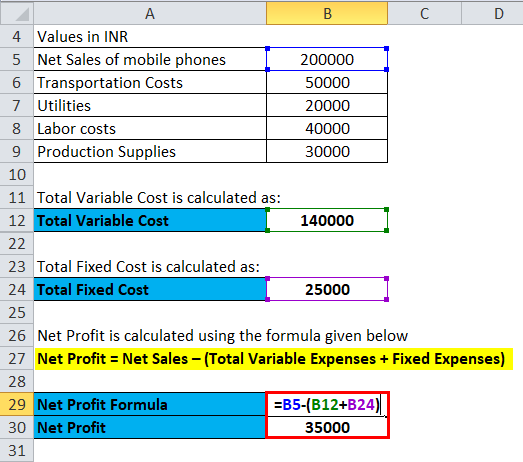
Task: Click the 'Transportation Costs' label cell
Action: click(150, 82)
